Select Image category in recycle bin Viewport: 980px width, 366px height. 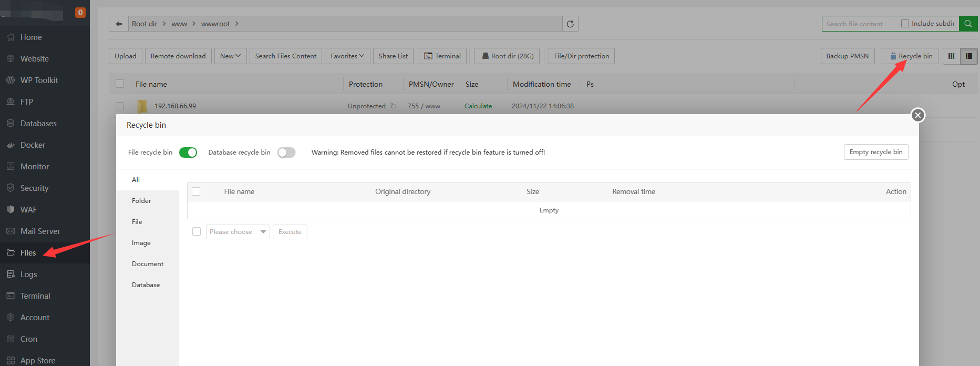148,243
